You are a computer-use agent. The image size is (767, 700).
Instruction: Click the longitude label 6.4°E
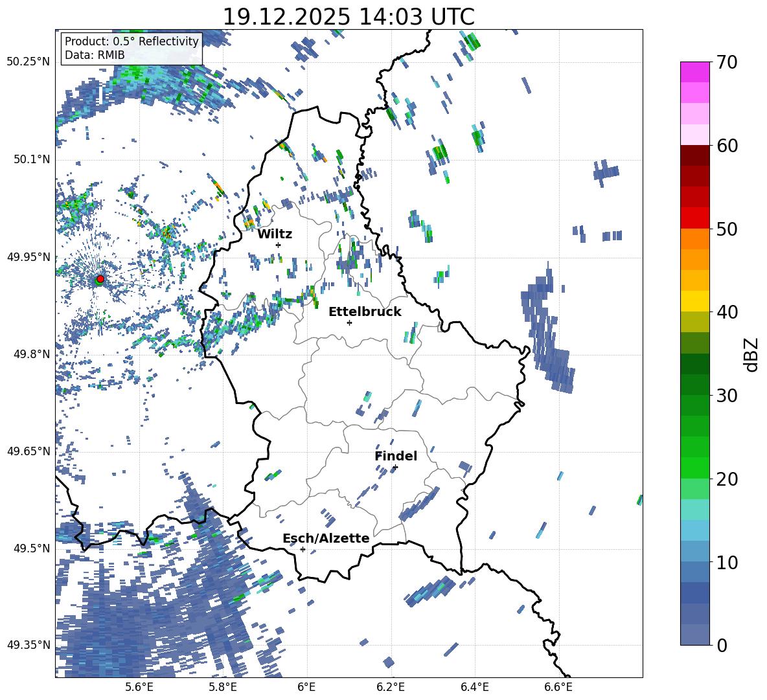pos(474,687)
